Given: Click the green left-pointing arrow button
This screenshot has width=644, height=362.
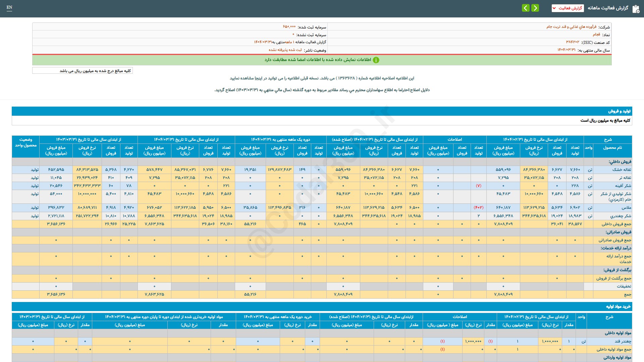Looking at the screenshot, I should click(526, 8).
